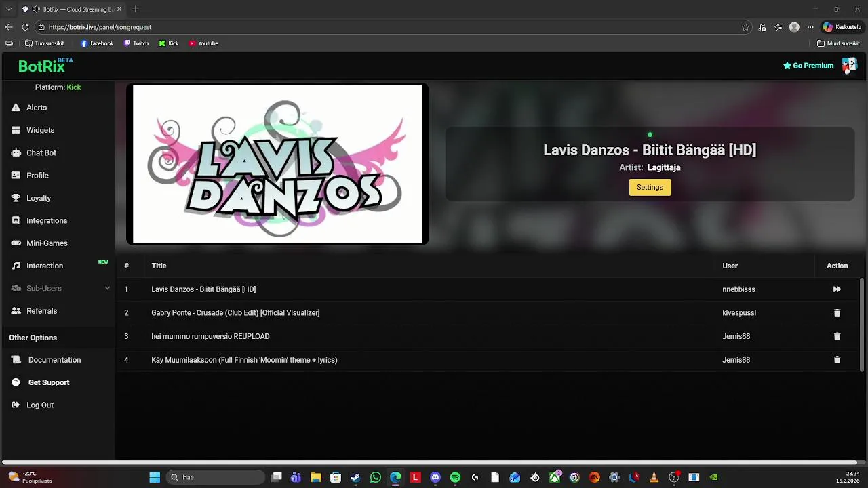
Task: Click the BotRix logo
Action: pyautogui.click(x=45, y=66)
